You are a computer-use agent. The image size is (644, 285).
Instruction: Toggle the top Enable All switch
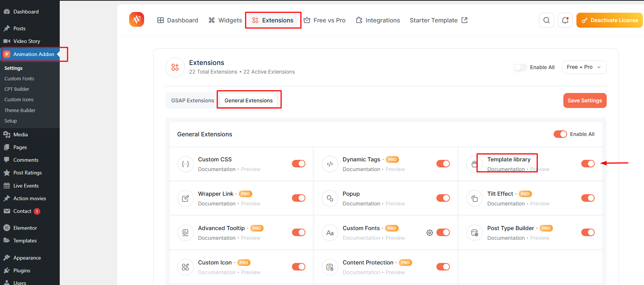(520, 67)
